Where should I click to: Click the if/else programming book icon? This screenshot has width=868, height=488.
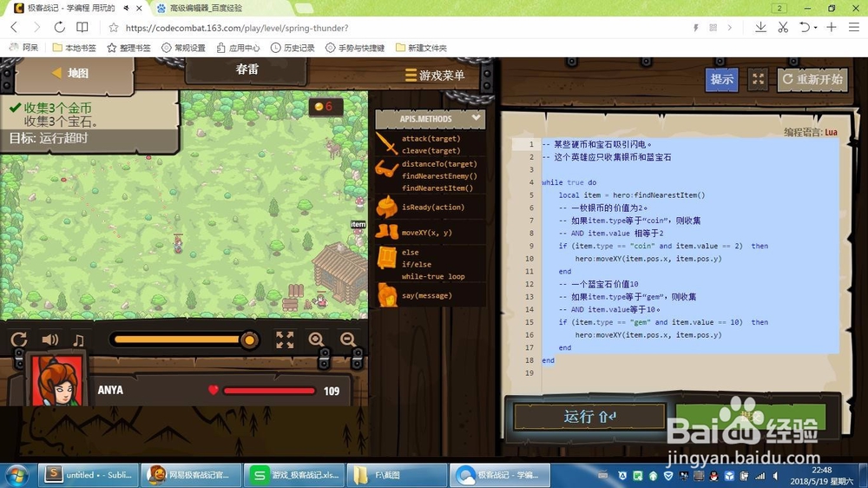(387, 258)
